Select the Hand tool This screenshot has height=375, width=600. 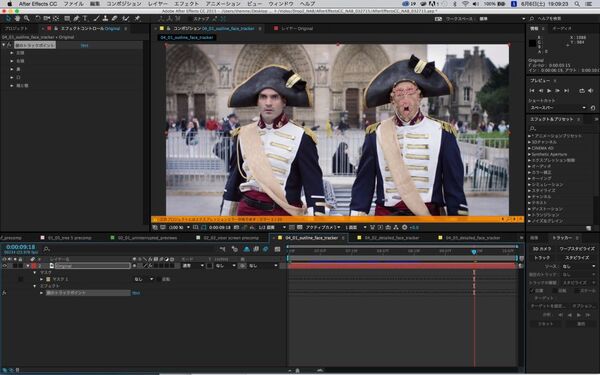[17, 18]
